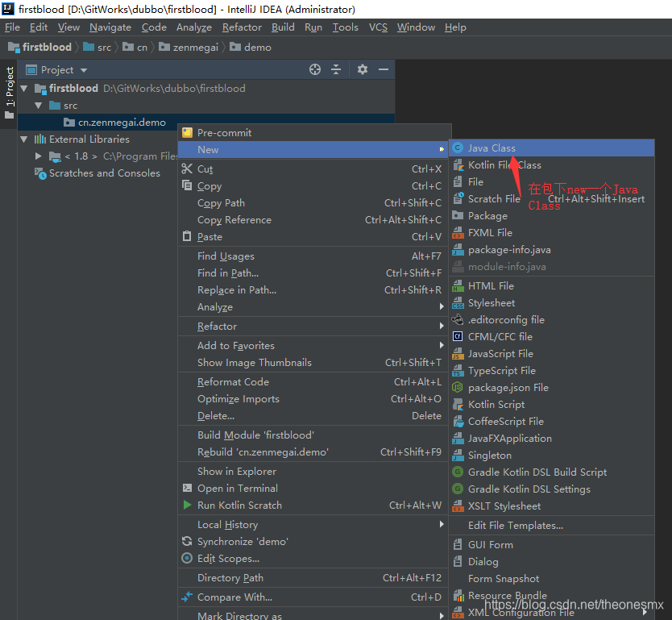Click the demo breadcrumb folder
672x620 pixels.
pyautogui.click(x=251, y=47)
